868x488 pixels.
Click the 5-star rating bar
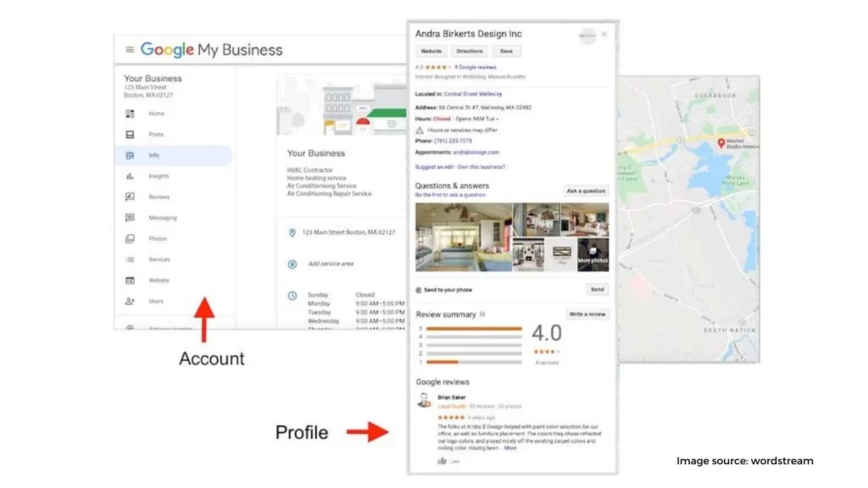click(474, 329)
